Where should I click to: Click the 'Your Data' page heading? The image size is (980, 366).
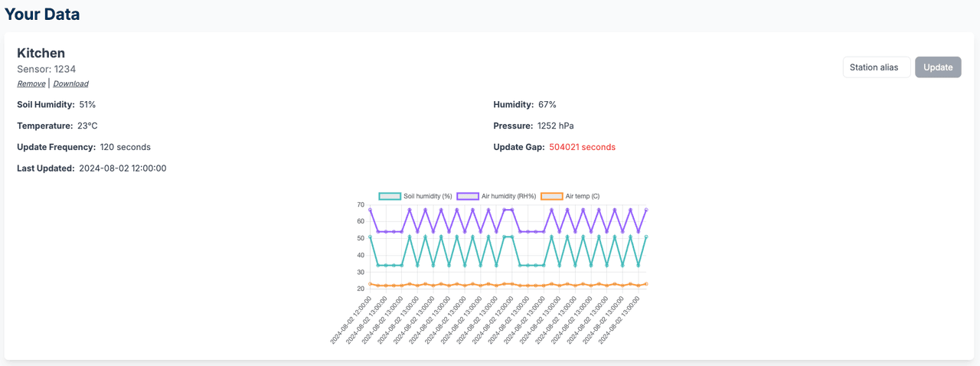click(42, 14)
